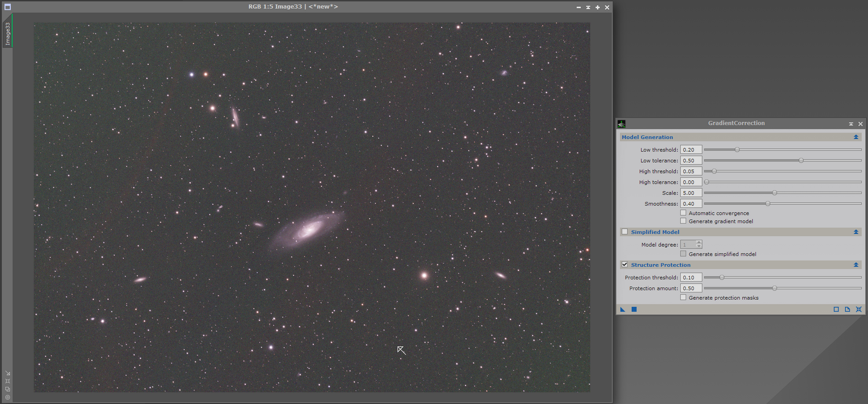This screenshot has width=868, height=404.
Task: Shade the GradientCorrection window using title bar arrow
Action: (x=851, y=124)
